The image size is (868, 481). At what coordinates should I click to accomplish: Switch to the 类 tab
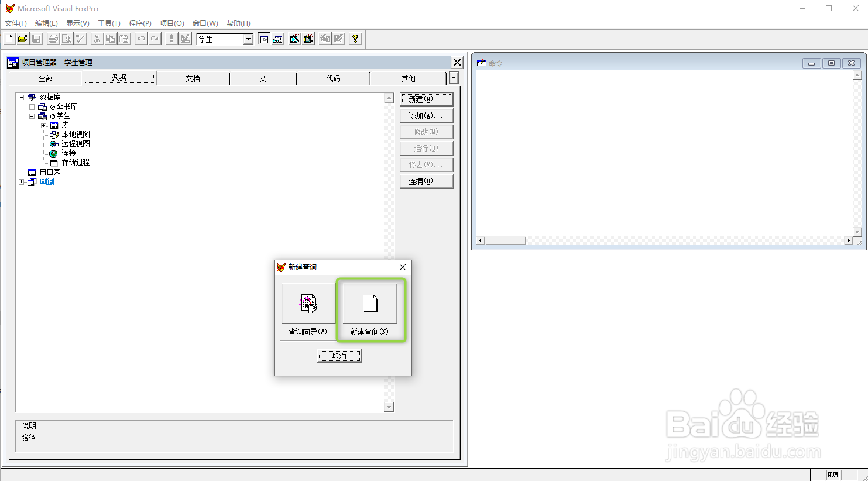point(263,79)
